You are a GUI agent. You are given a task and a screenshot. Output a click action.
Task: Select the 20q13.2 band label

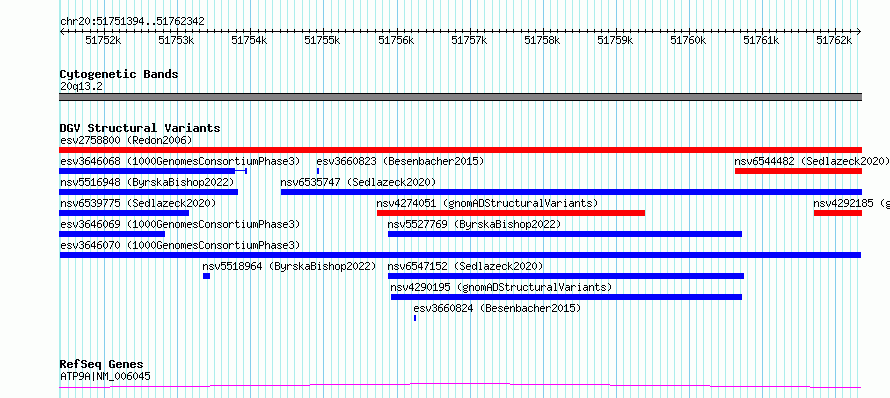82,86
